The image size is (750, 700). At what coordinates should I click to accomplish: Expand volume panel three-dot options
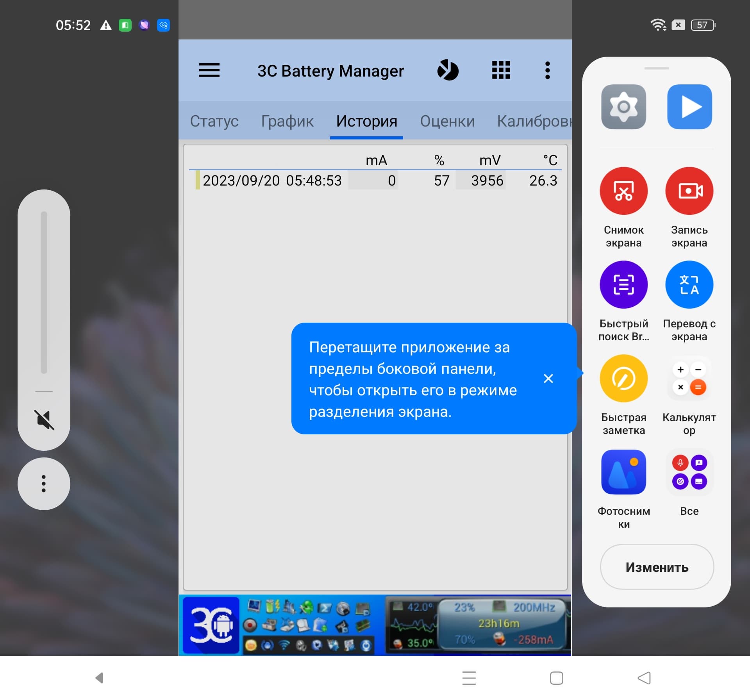44,484
